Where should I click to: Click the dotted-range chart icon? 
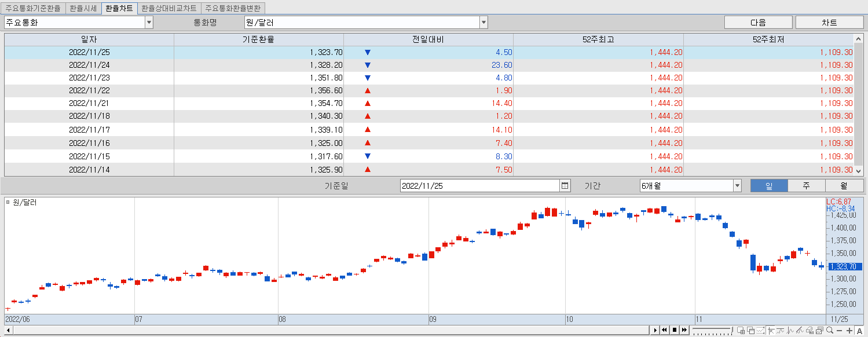(x=760, y=330)
